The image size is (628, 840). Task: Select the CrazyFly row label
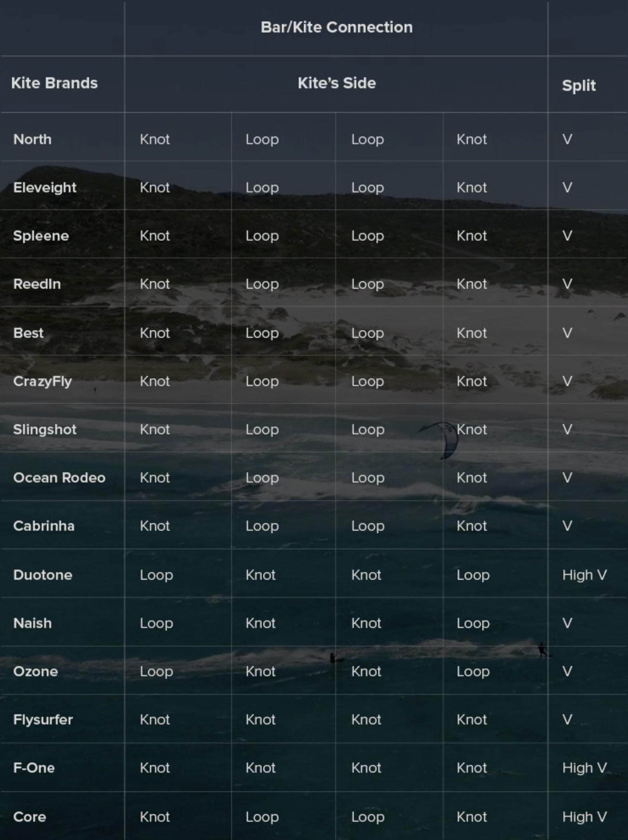point(43,381)
